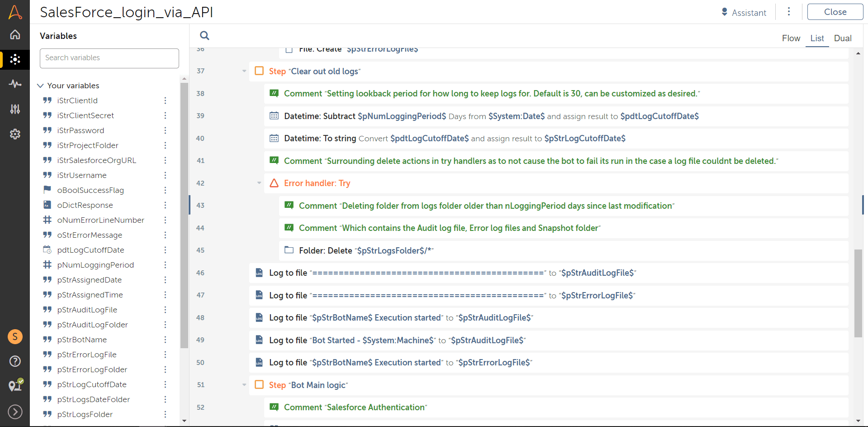
Task: Click the pin icon with green check
Action: point(16,385)
